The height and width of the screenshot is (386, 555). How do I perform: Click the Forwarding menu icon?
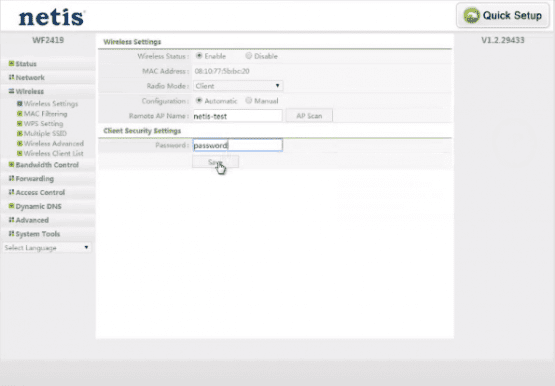coord(11,178)
